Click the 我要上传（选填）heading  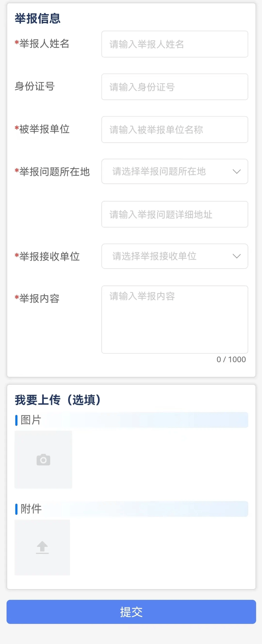[x=58, y=400]
